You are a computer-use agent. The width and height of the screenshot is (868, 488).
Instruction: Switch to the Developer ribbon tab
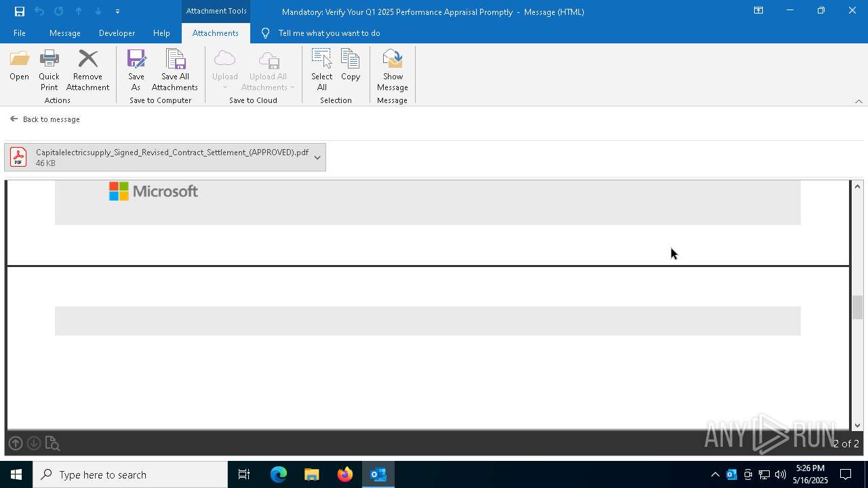[x=117, y=33]
